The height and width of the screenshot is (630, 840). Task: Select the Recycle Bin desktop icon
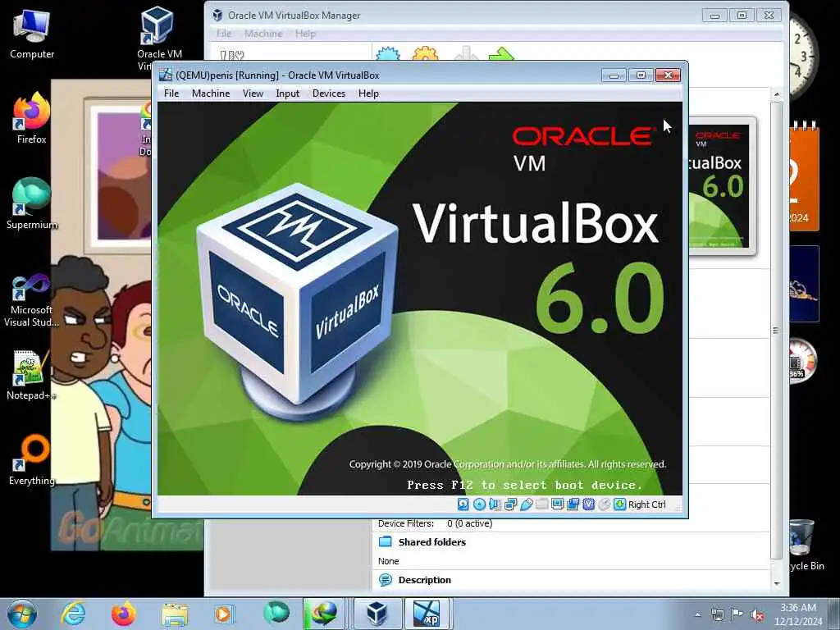[x=806, y=545]
